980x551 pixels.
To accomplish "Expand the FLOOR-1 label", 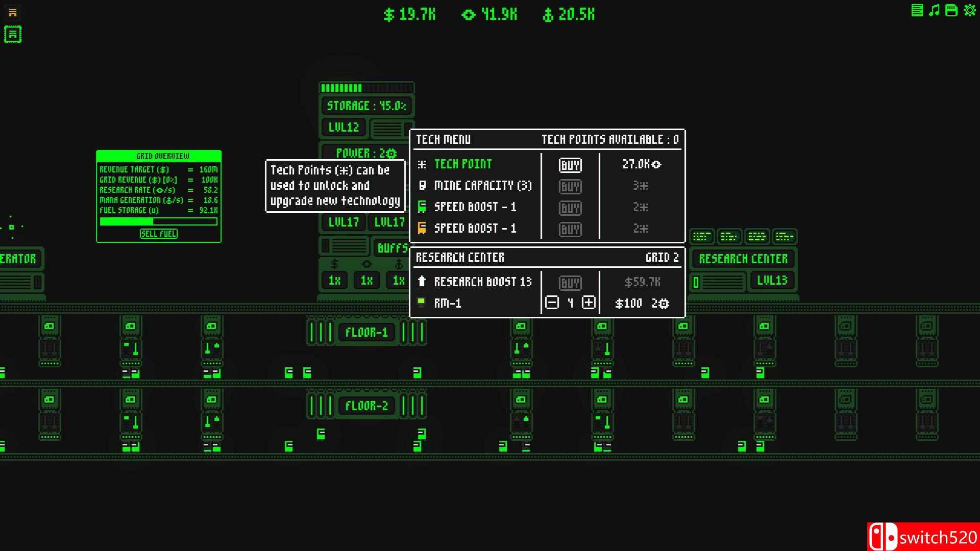I will 366,333.
